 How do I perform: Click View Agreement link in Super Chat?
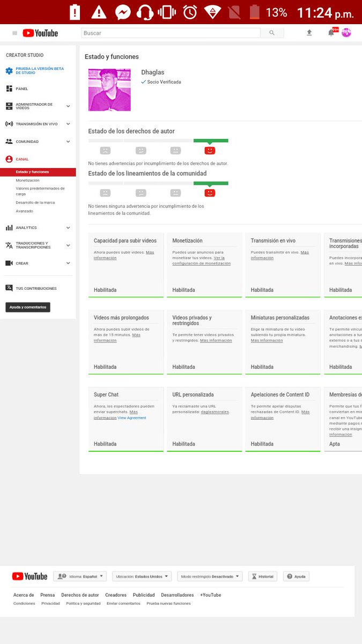[x=132, y=418]
